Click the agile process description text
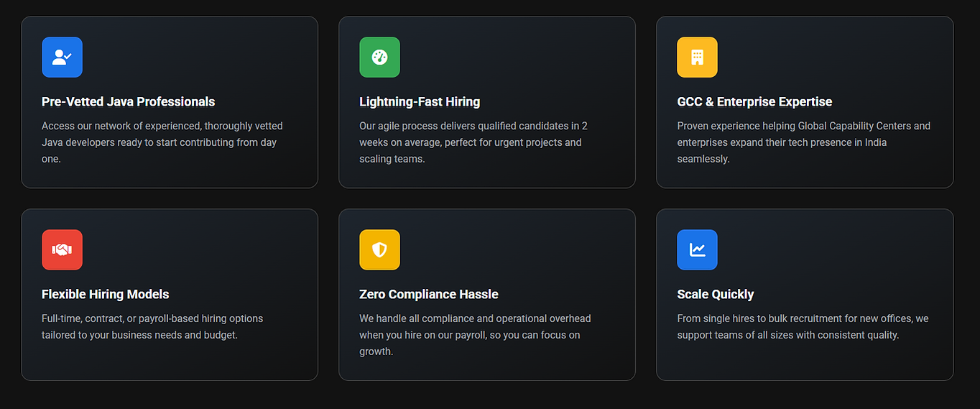This screenshot has height=409, width=980. click(473, 134)
